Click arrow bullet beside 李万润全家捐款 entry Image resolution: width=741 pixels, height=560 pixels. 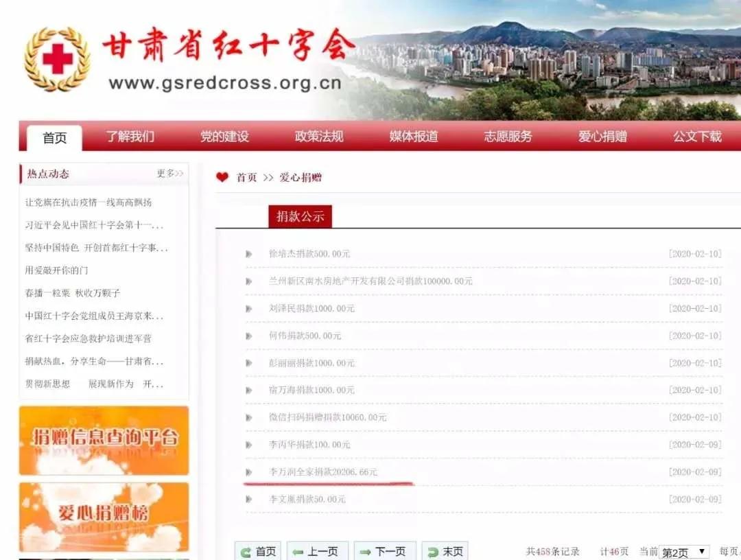pyautogui.click(x=249, y=472)
